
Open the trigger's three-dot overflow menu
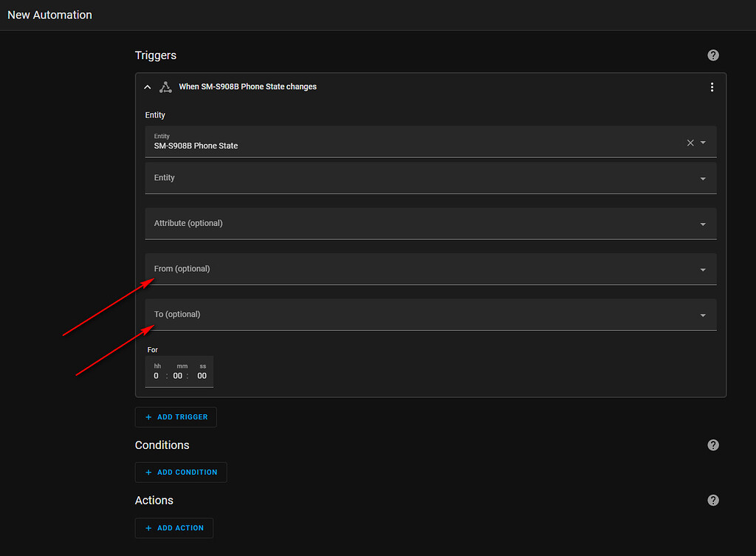tap(712, 87)
